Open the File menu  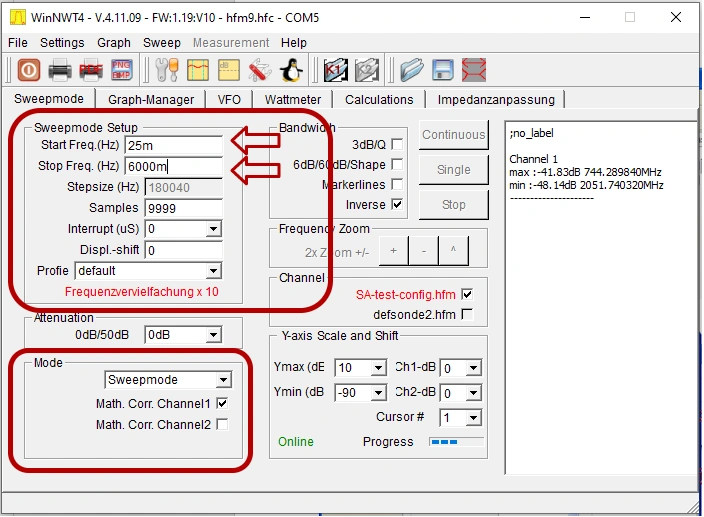coord(18,43)
